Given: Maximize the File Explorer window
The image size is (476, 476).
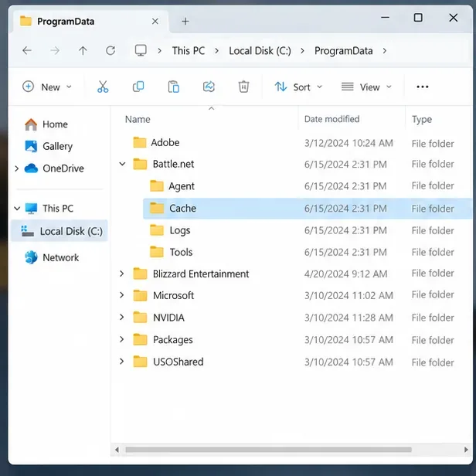Looking at the screenshot, I should click(418, 18).
